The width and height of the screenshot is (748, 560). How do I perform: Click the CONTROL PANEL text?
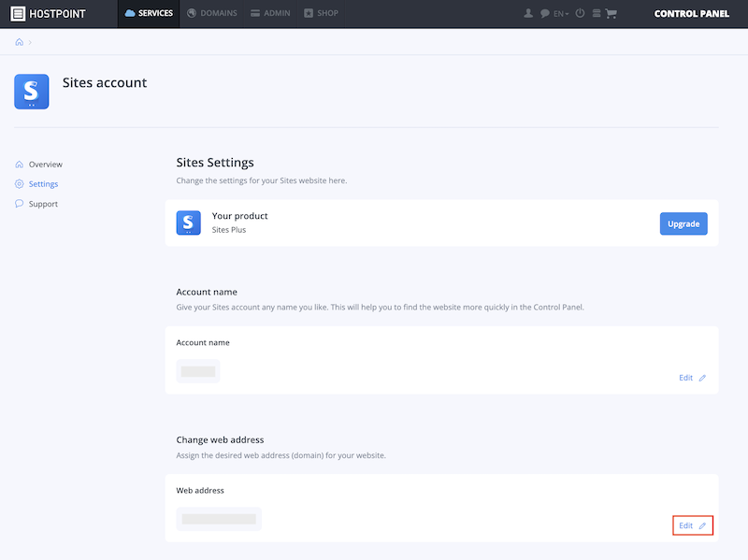pos(692,13)
